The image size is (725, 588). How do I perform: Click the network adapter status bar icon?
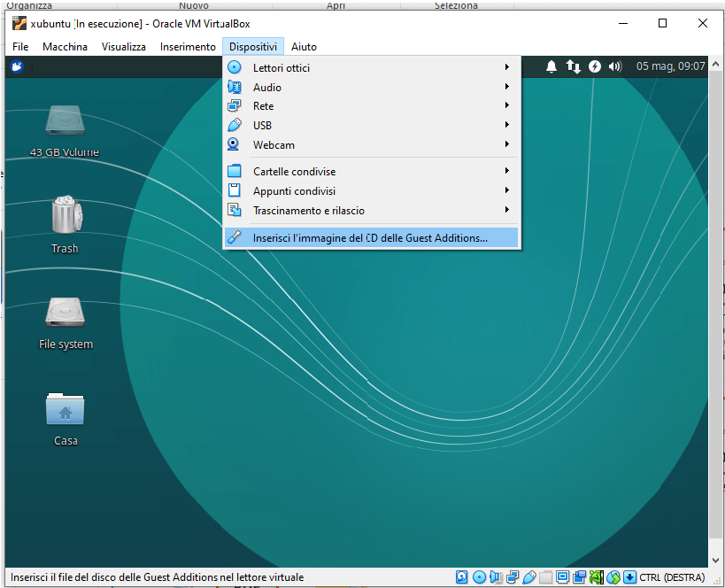[x=513, y=577]
